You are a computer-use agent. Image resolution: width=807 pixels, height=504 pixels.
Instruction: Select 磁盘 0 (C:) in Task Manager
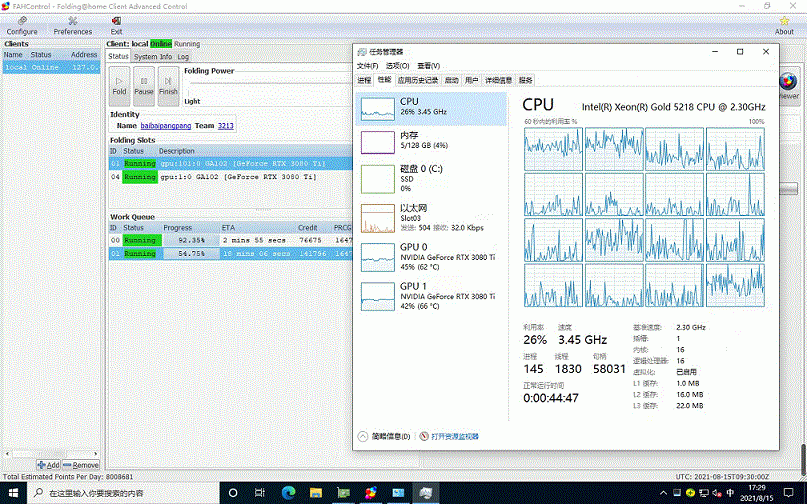tap(431, 179)
